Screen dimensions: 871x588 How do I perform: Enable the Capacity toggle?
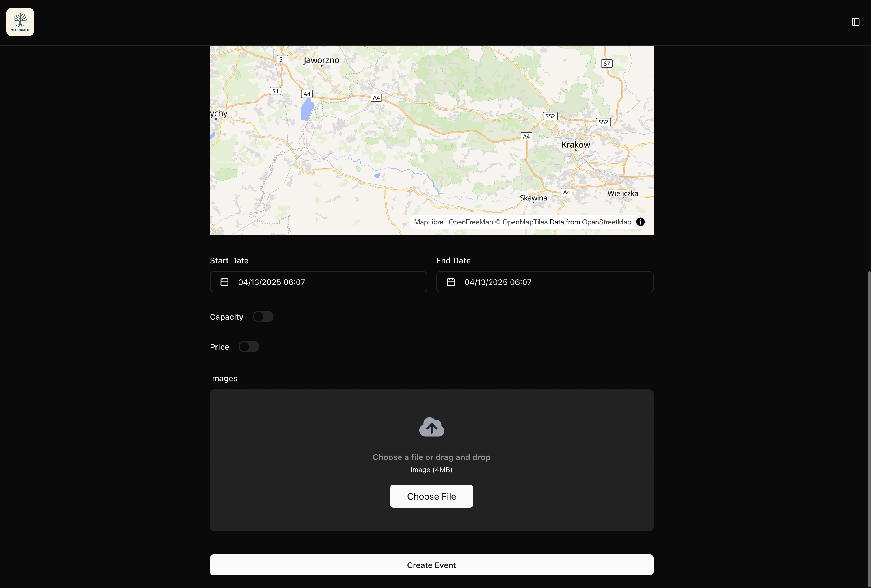click(x=263, y=317)
